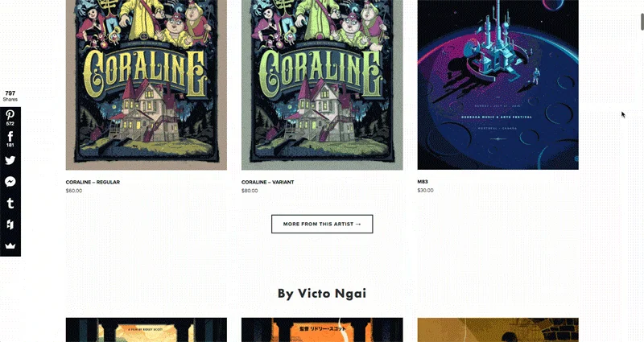Click the page vertical scrollbar thumb
This screenshot has width=644, height=342.
(642, 21)
